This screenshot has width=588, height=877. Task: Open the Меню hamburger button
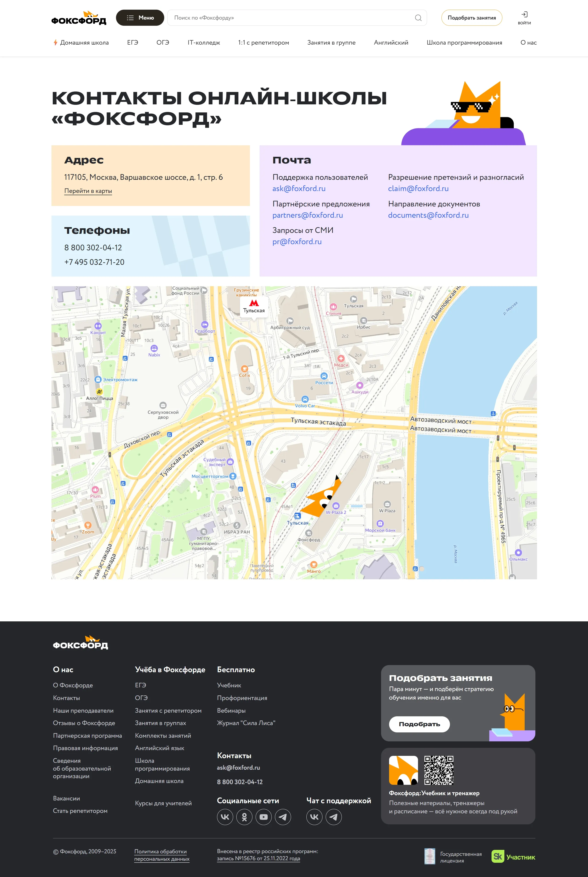click(x=140, y=18)
